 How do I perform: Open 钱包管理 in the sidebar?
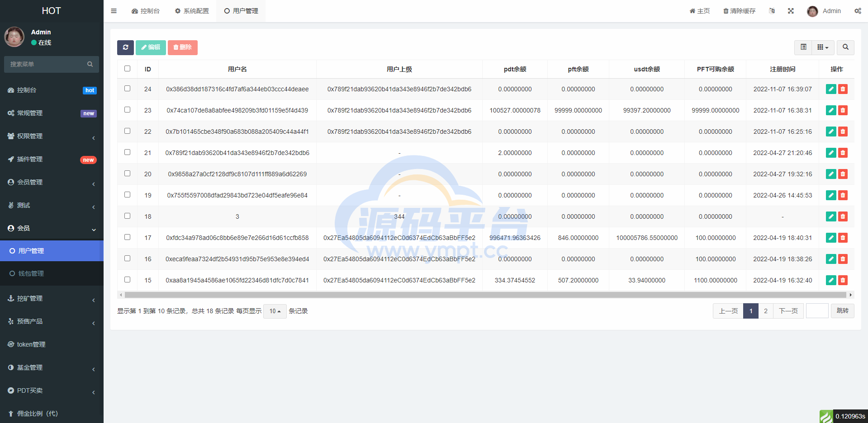[52, 273]
